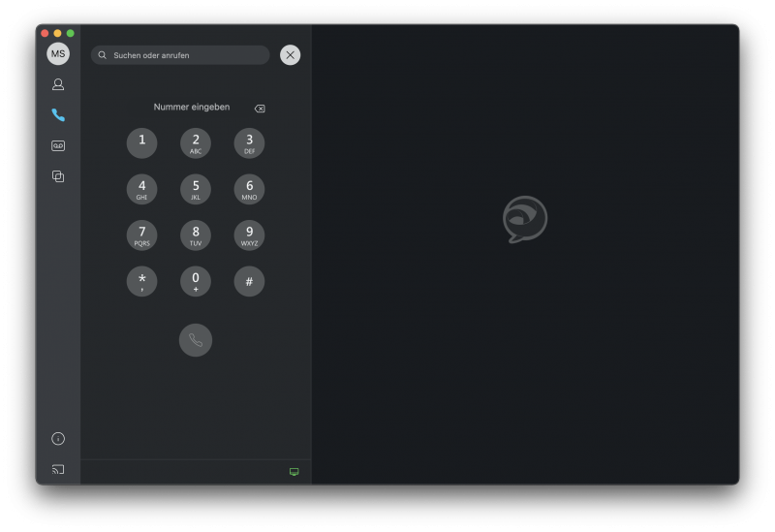Dial digit 7 PQRS on keypad
The height and width of the screenshot is (532, 775).
pyautogui.click(x=141, y=235)
